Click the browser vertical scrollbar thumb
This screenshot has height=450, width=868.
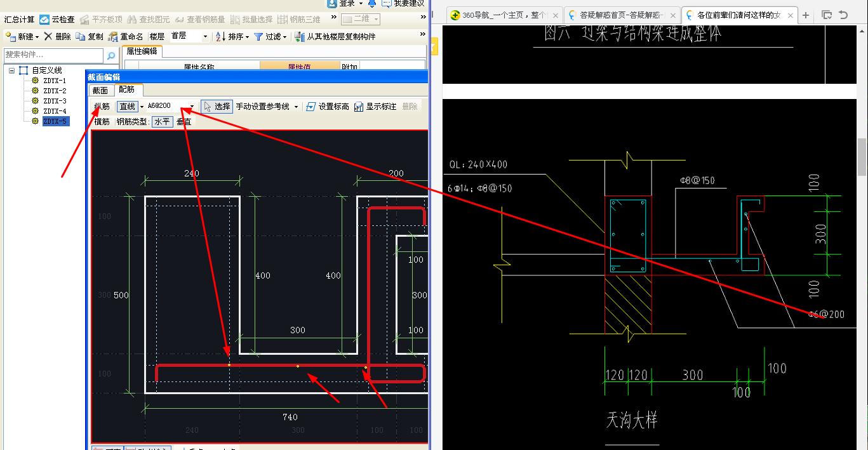click(862, 157)
